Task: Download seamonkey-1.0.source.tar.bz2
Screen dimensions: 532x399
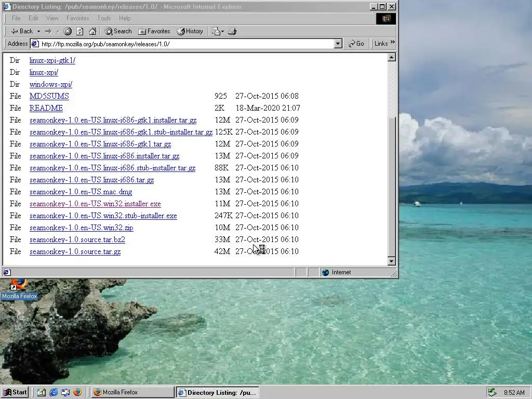Action: pyautogui.click(x=77, y=240)
